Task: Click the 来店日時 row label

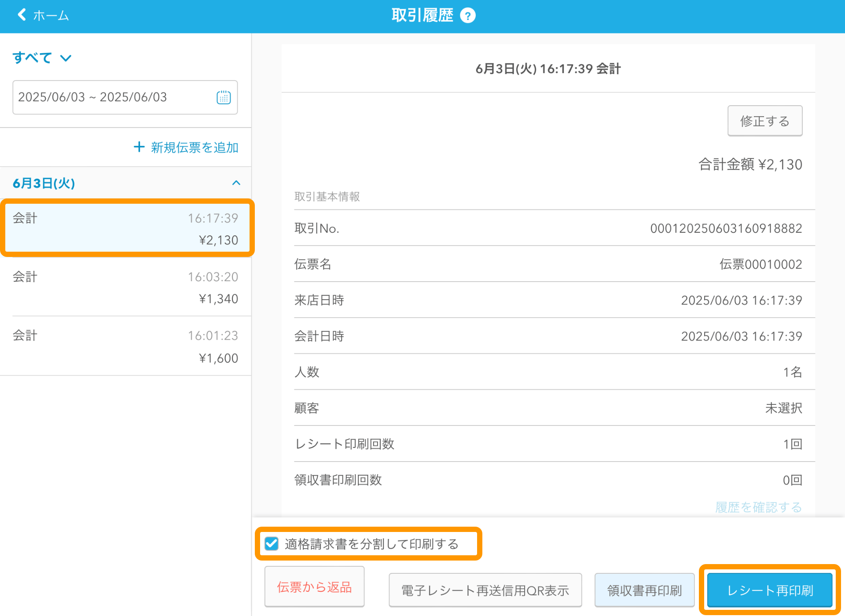Action: coord(319,300)
